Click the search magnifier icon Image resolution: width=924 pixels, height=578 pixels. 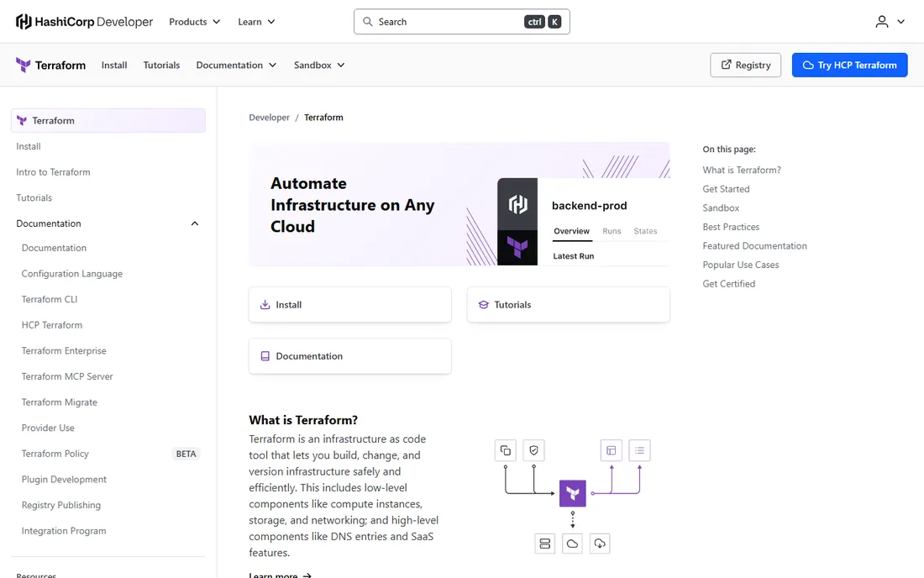point(368,22)
